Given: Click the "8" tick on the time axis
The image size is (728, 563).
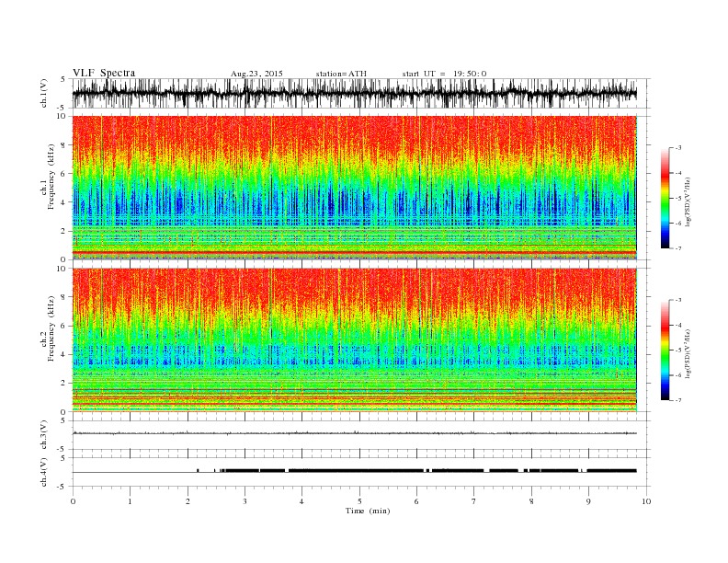Looking at the screenshot, I should [531, 501].
